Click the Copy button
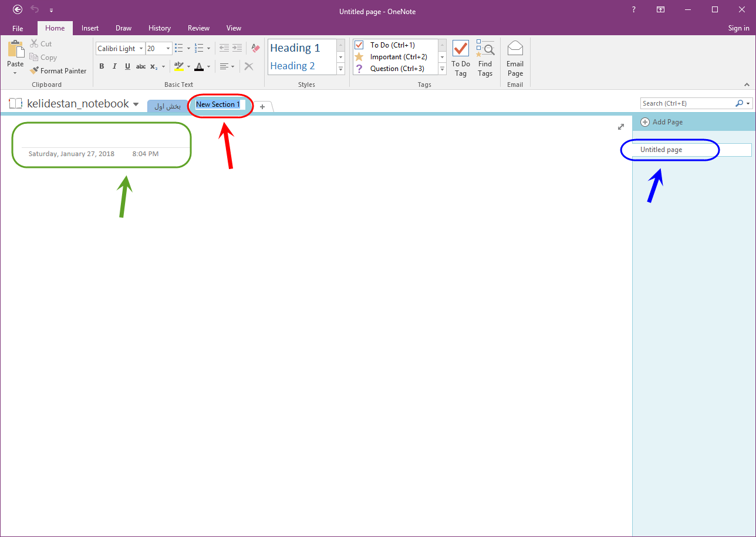Image resolution: width=756 pixels, height=537 pixels. [43, 58]
